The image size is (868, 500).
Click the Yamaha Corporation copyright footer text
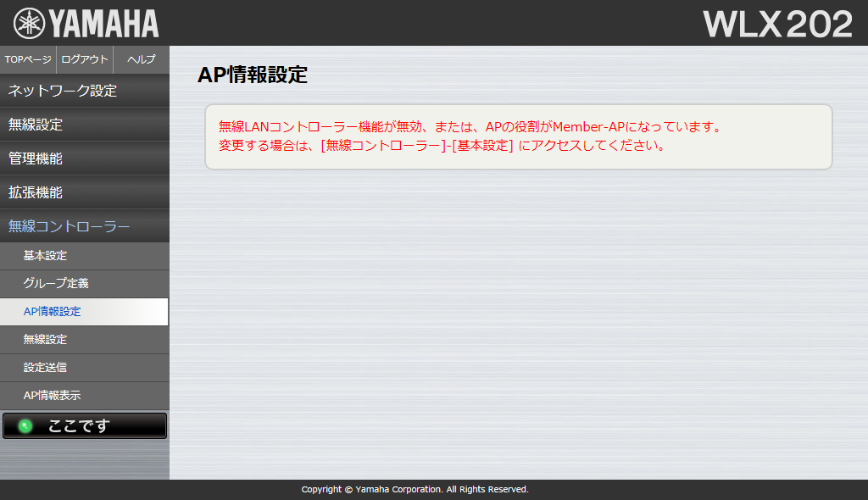[415, 490]
